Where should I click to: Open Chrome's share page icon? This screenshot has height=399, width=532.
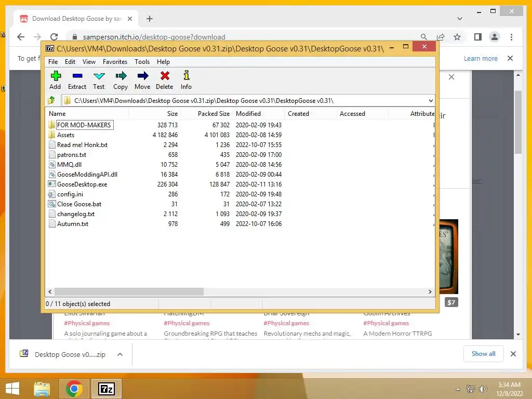tap(441, 37)
